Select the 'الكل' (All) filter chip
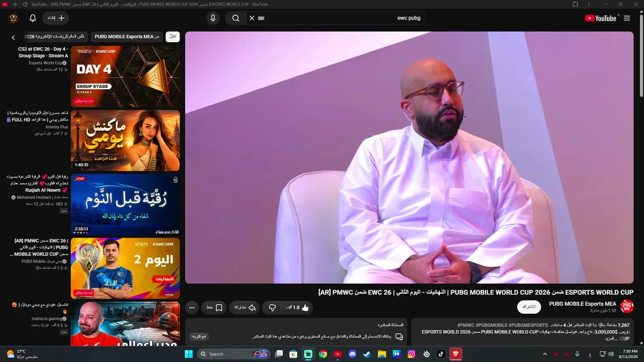The height and width of the screenshot is (362, 644). pyautogui.click(x=173, y=37)
